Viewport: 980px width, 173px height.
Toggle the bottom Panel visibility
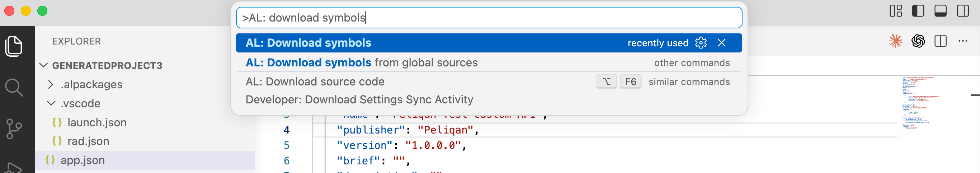pos(941,11)
